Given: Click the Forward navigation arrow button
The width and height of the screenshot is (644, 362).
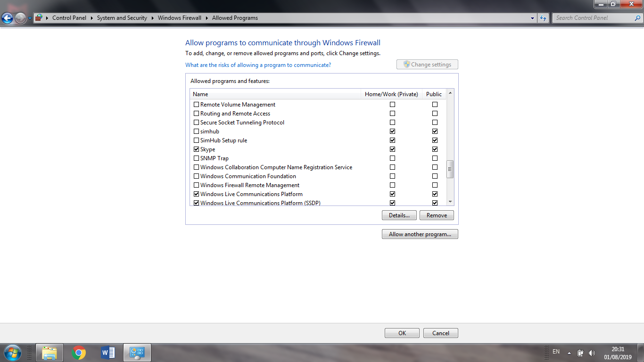Looking at the screenshot, I should coord(20,18).
